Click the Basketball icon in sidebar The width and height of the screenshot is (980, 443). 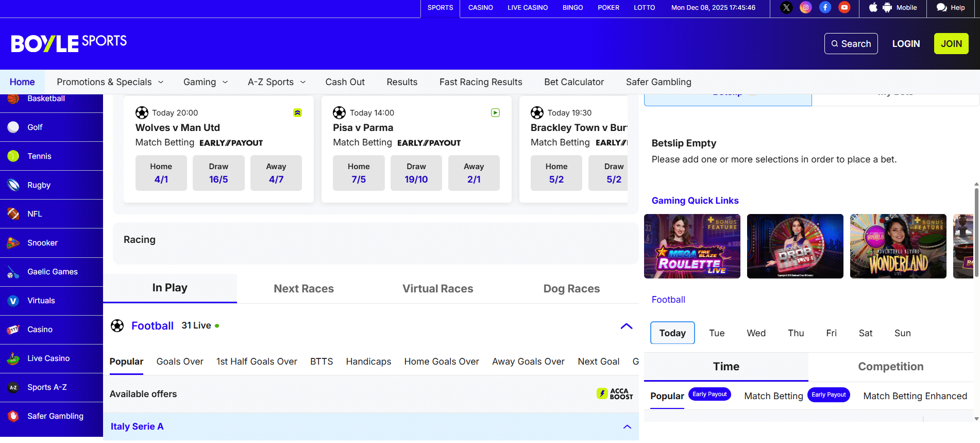click(x=13, y=99)
